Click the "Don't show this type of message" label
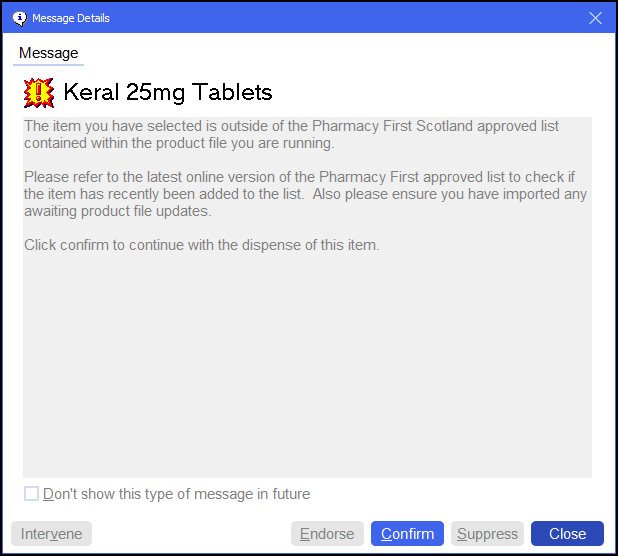The height and width of the screenshot is (556, 618). [x=176, y=494]
